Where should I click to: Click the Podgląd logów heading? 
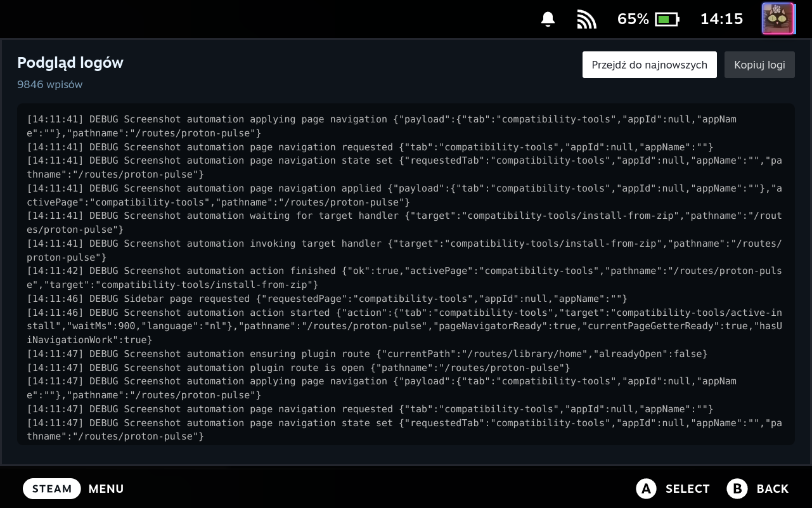(x=70, y=63)
